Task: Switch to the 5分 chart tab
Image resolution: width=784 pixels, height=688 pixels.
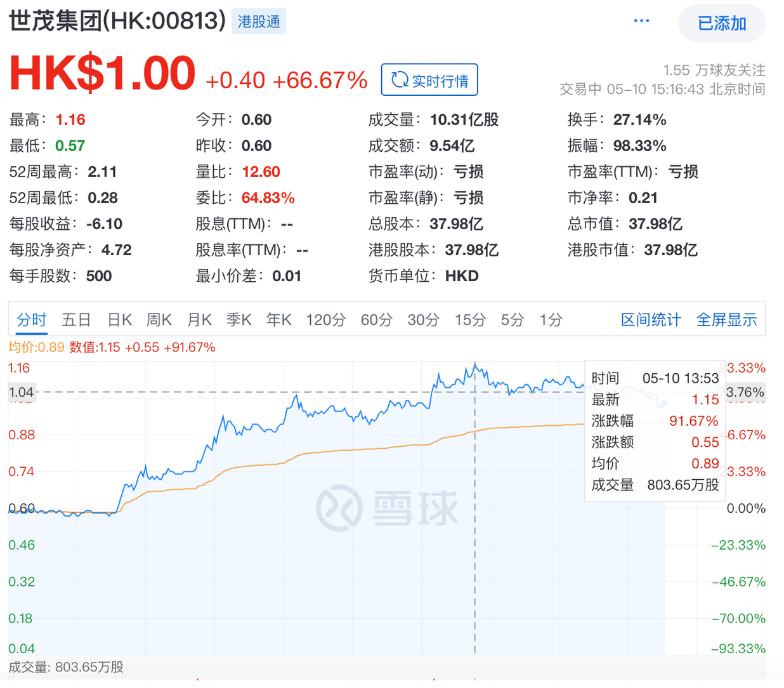Action: pyautogui.click(x=513, y=320)
